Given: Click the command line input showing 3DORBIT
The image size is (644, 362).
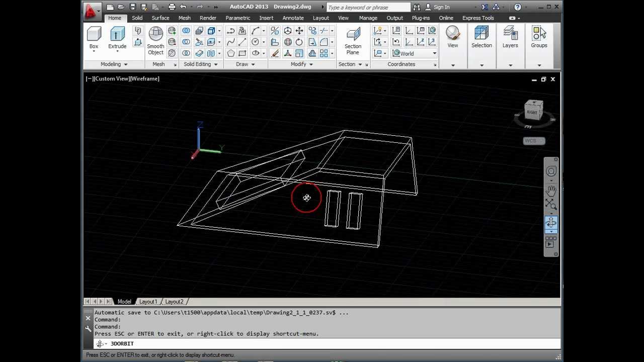Looking at the screenshot, I should tap(327, 344).
